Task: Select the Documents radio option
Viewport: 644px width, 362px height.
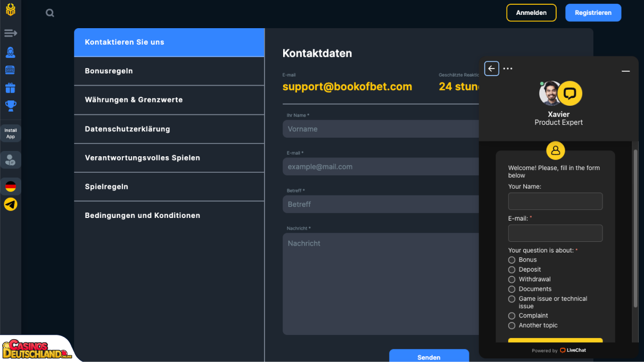Action: [512, 289]
